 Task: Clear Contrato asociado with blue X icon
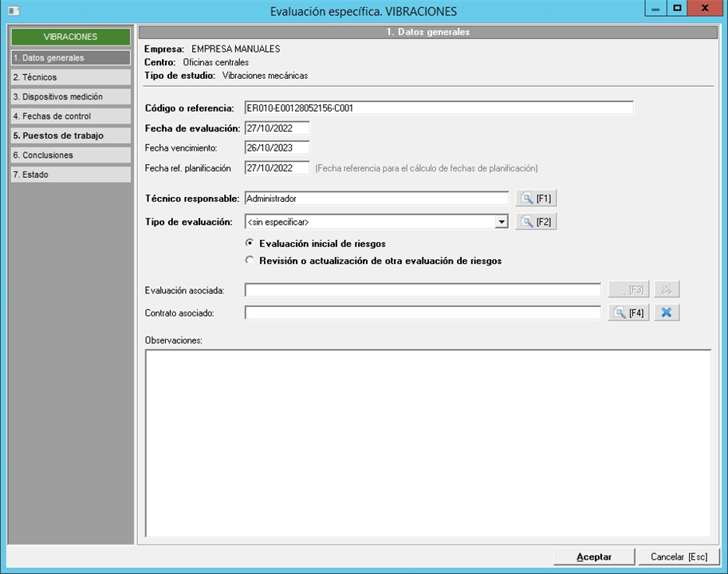[667, 313]
